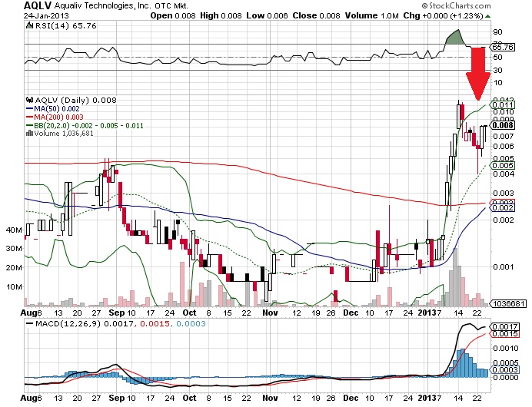Click the Sep label under price chart
The height and width of the screenshot is (407, 532).
pyautogui.click(x=117, y=313)
